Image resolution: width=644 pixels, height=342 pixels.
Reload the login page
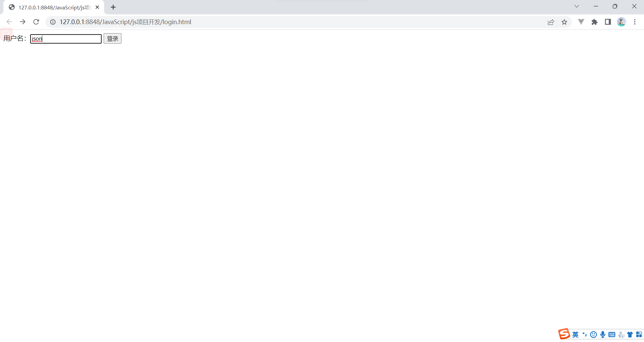pos(36,22)
